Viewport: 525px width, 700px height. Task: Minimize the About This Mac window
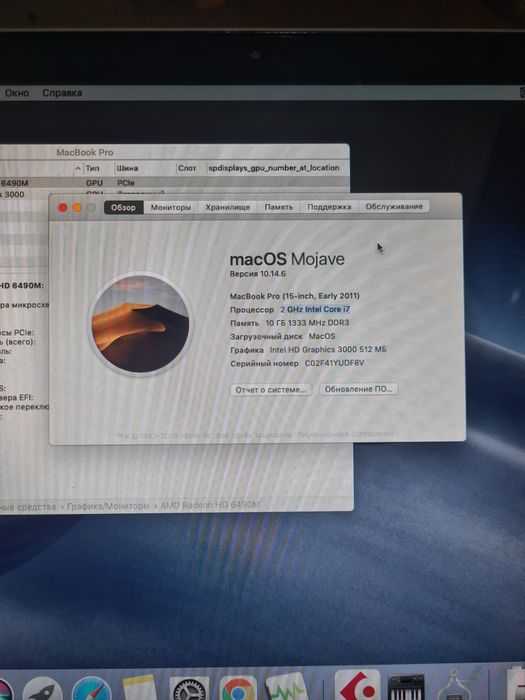coord(77,208)
